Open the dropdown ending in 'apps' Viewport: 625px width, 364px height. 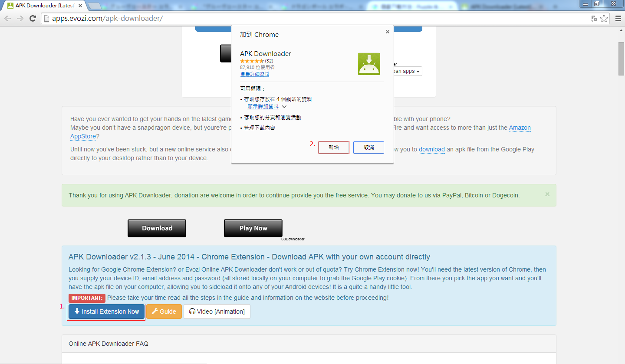407,71
